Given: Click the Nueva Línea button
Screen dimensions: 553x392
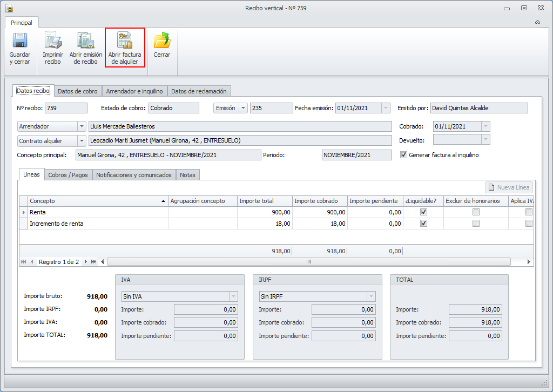Looking at the screenshot, I should point(509,187).
